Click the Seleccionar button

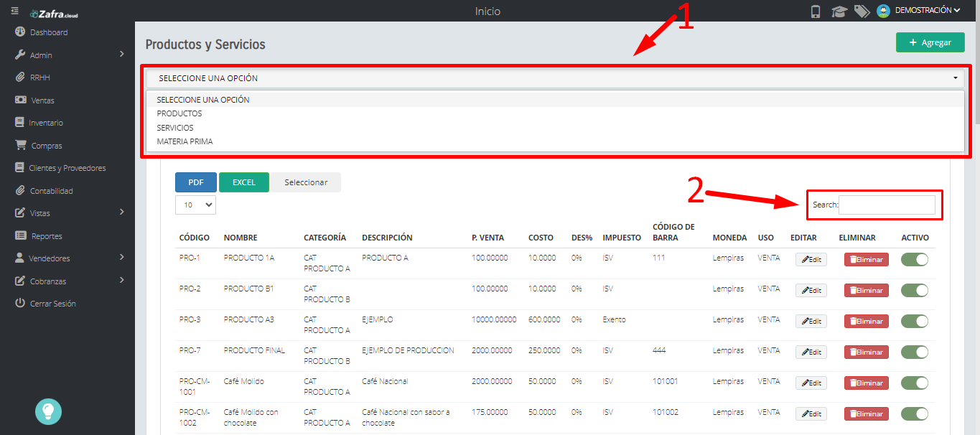306,182
